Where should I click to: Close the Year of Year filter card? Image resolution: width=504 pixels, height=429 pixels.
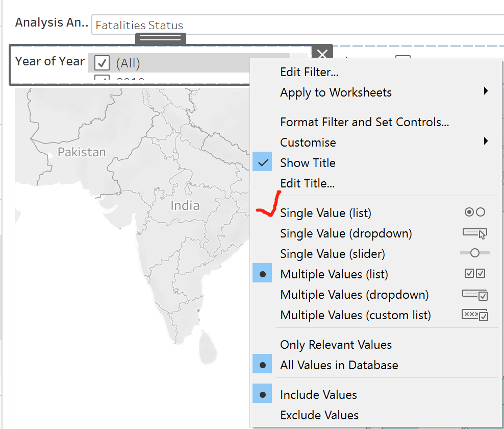pos(322,54)
